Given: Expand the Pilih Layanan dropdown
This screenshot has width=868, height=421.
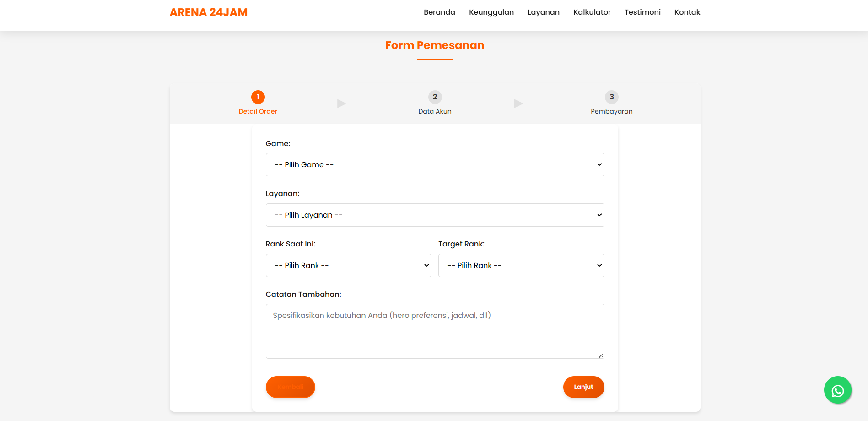Looking at the screenshot, I should tap(435, 215).
